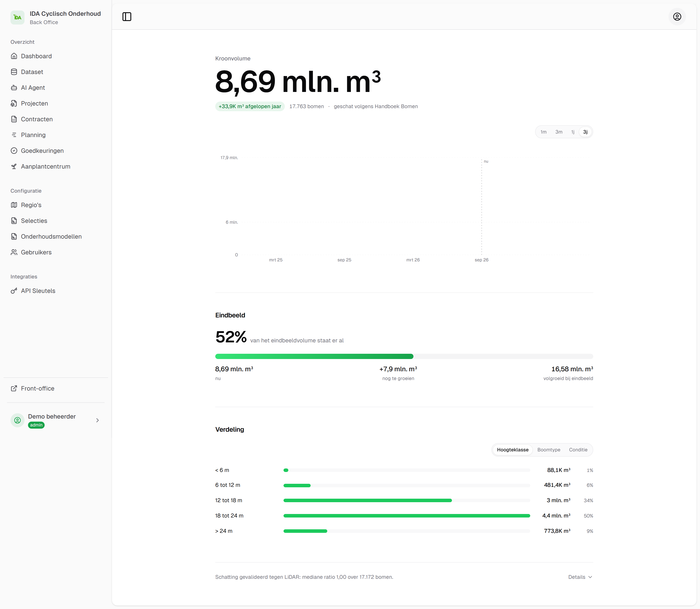Open Contracten from sidebar
This screenshot has width=700, height=609.
[56, 119]
